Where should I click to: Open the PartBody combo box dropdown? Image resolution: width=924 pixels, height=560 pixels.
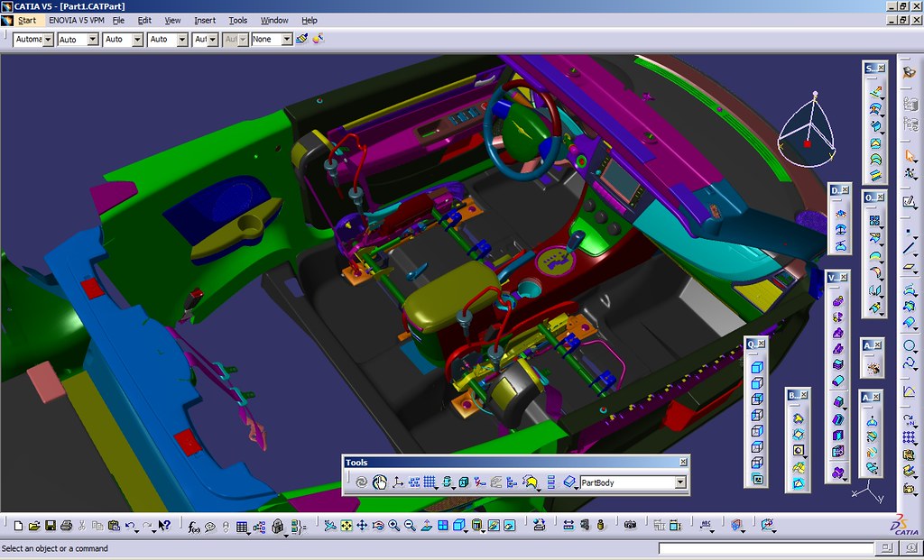(x=680, y=482)
